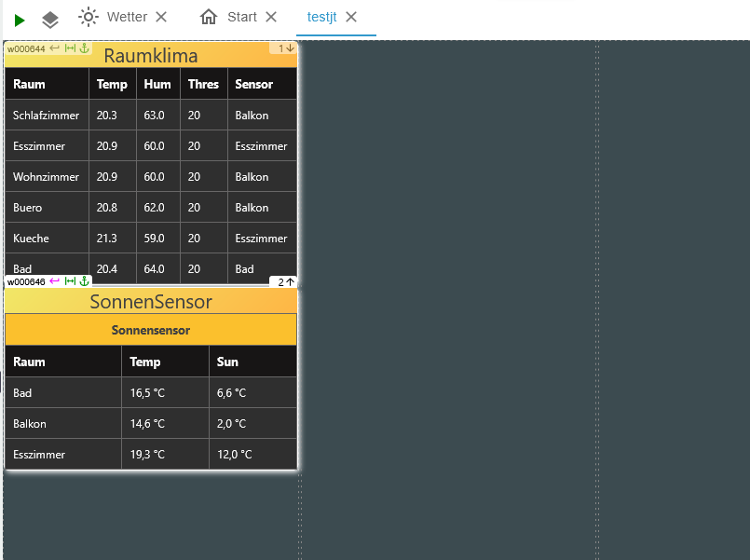Open the layers stack icon
Viewport: 750px width, 560px height.
pyautogui.click(x=50, y=20)
